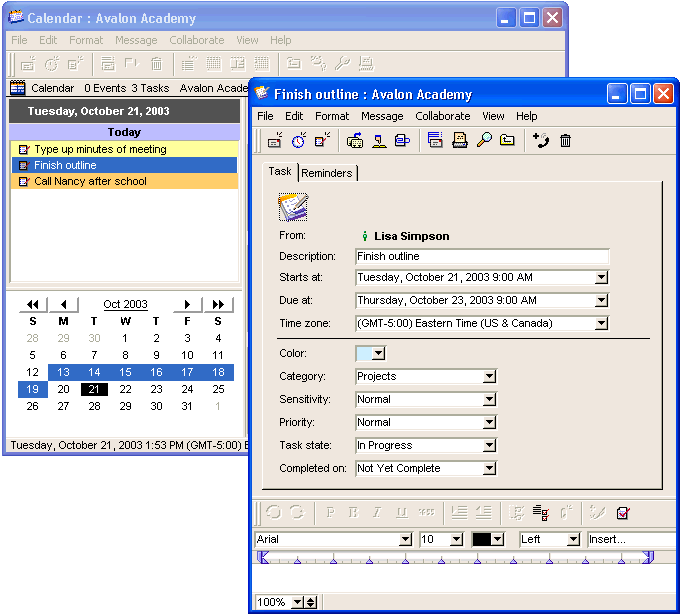Click the clock icon in task toolbar
The image size is (680, 615).
(298, 141)
